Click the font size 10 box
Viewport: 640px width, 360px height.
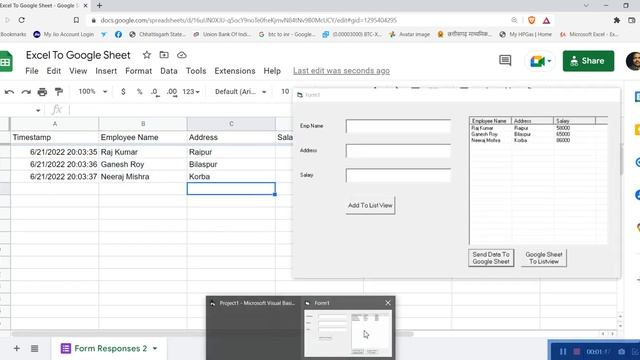click(x=285, y=92)
